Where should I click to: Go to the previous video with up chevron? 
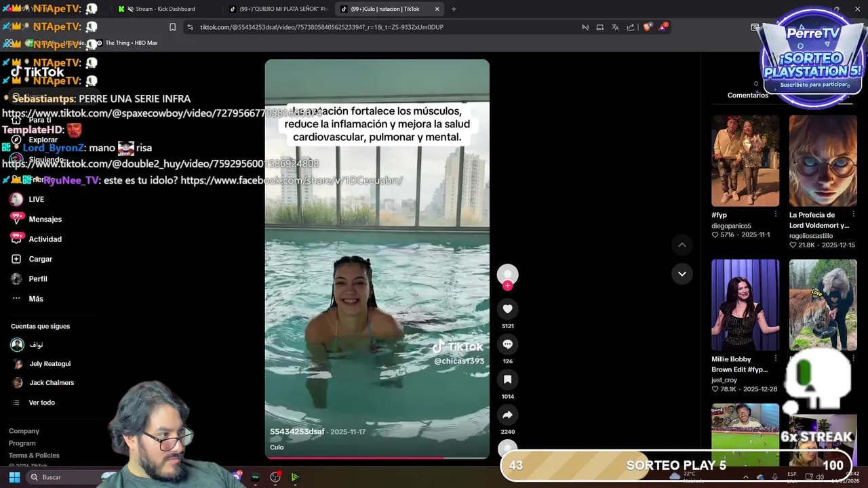[682, 245]
